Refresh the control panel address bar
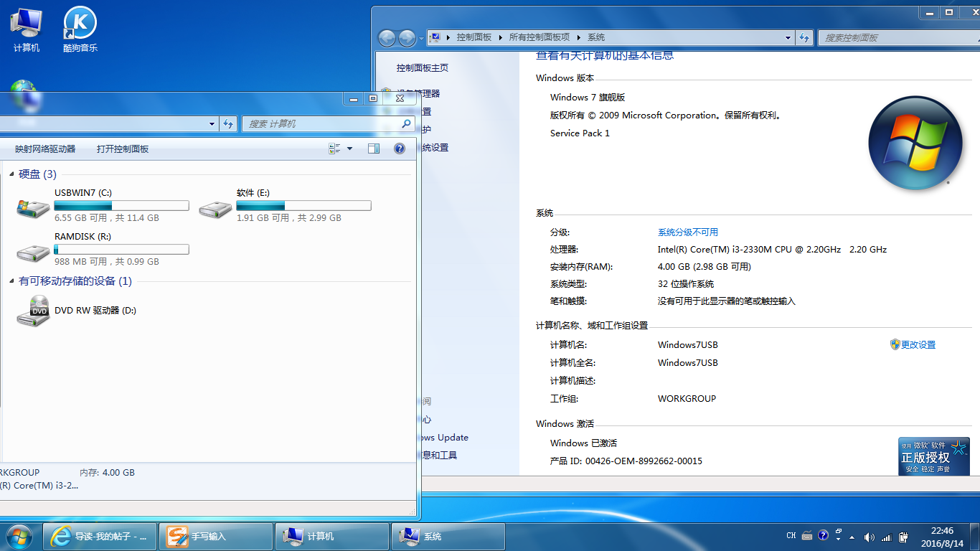The image size is (980, 551). (804, 37)
